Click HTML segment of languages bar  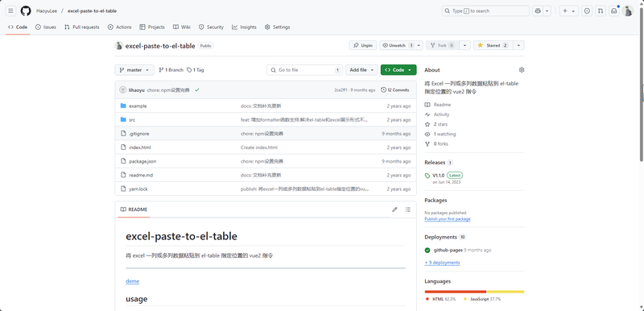(456, 292)
